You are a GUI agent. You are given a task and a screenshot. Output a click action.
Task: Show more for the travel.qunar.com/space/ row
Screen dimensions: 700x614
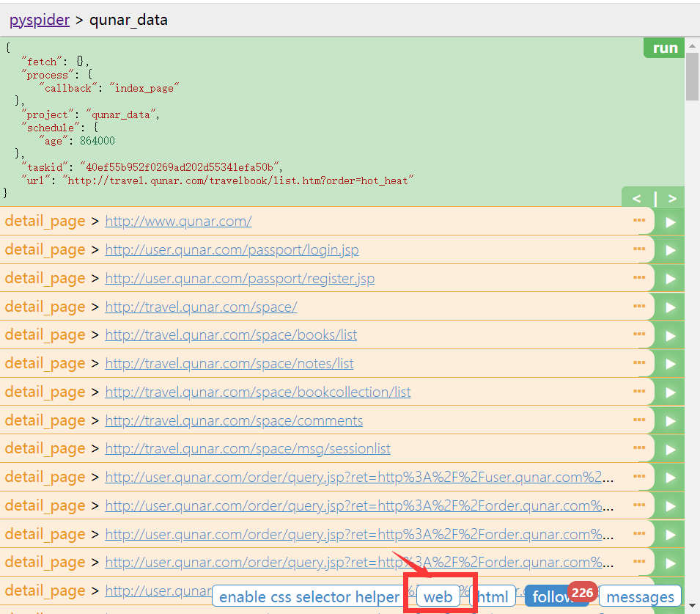coord(639,306)
